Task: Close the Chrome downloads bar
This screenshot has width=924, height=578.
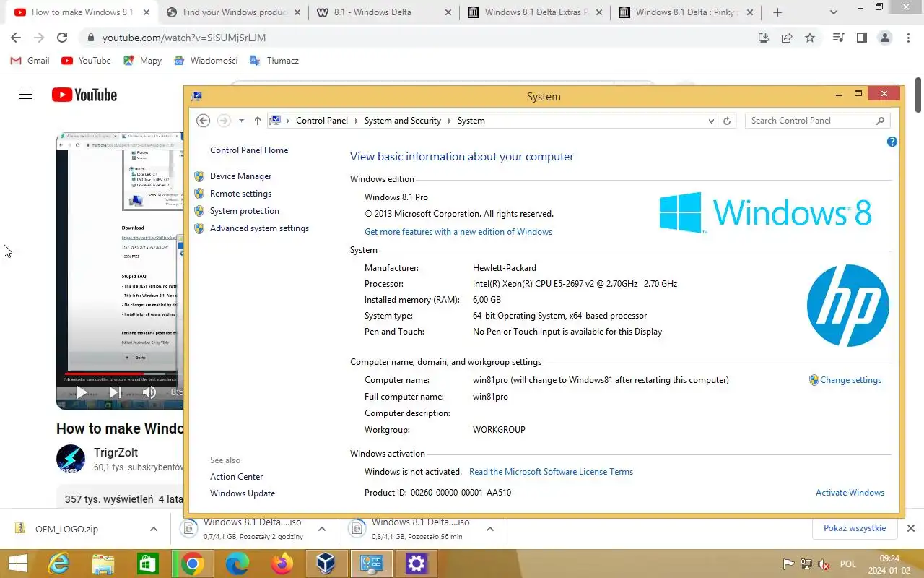Action: 911,529
